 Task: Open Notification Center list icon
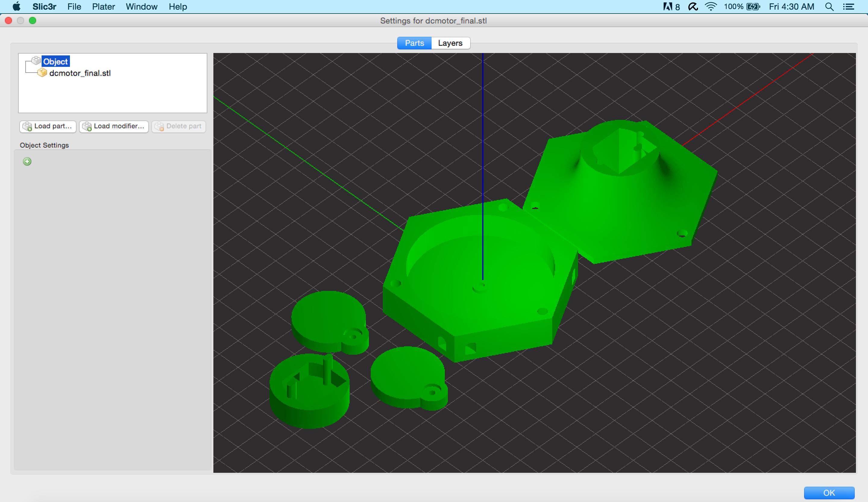click(x=849, y=7)
